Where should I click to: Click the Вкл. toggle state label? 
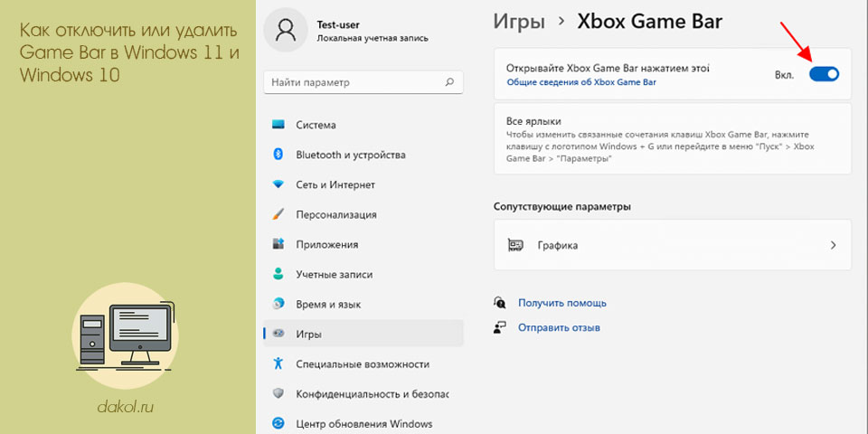785,75
